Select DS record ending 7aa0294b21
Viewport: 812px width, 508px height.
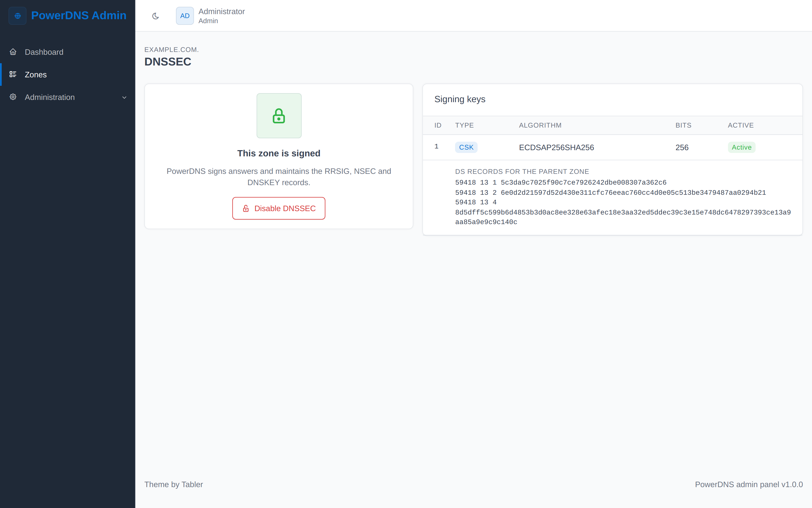[x=610, y=192]
